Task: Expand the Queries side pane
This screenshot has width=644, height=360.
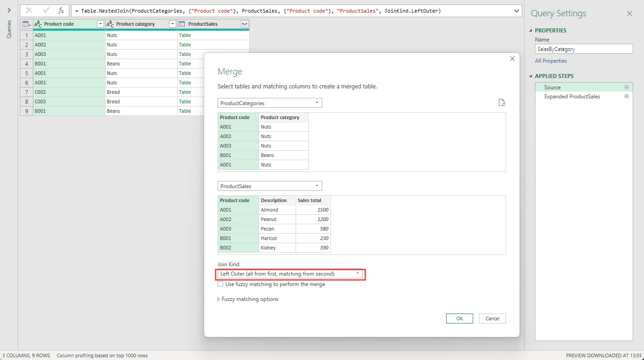Action: [9, 10]
